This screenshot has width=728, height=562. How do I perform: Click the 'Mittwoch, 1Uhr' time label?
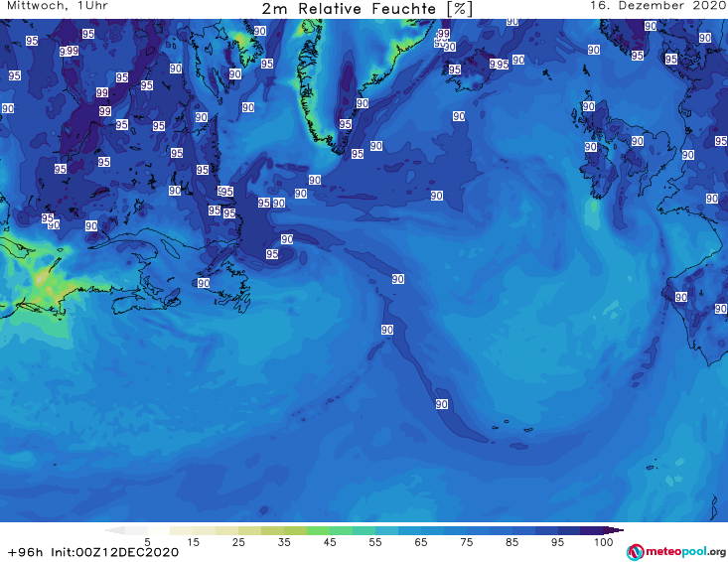(x=58, y=6)
